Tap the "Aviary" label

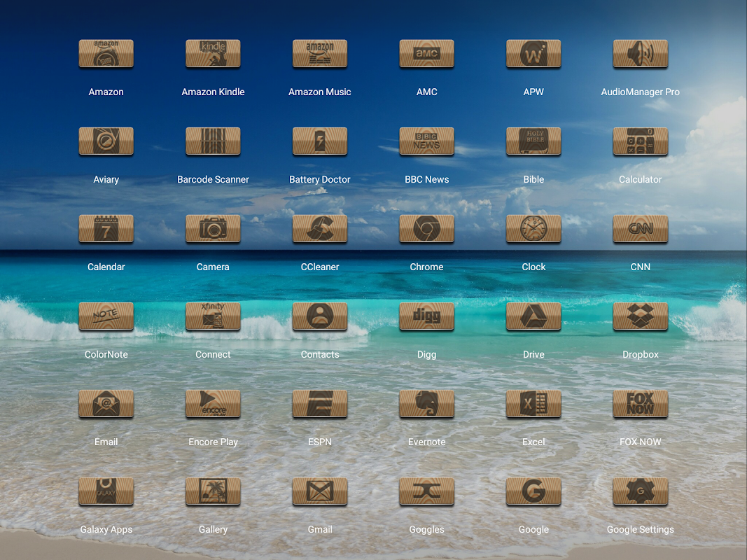[106, 179]
